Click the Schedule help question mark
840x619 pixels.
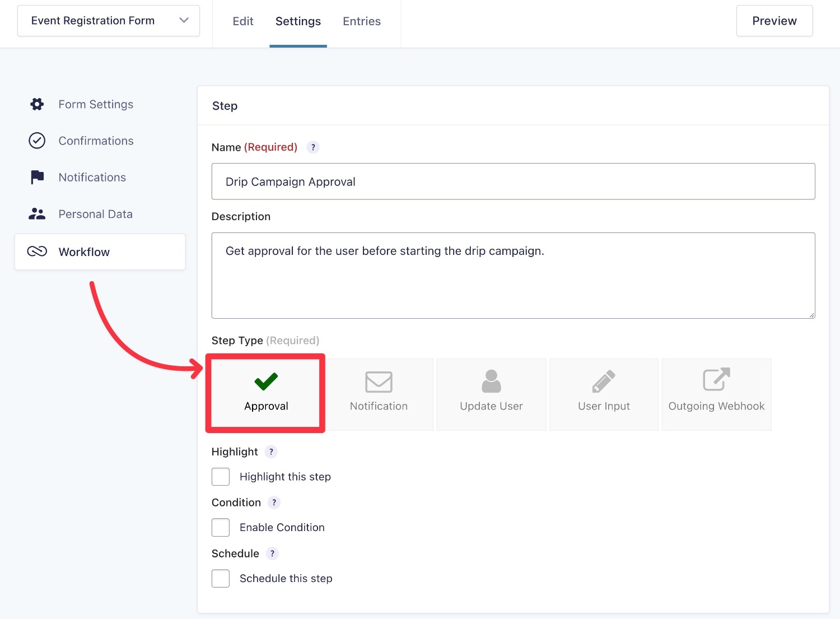point(272,554)
